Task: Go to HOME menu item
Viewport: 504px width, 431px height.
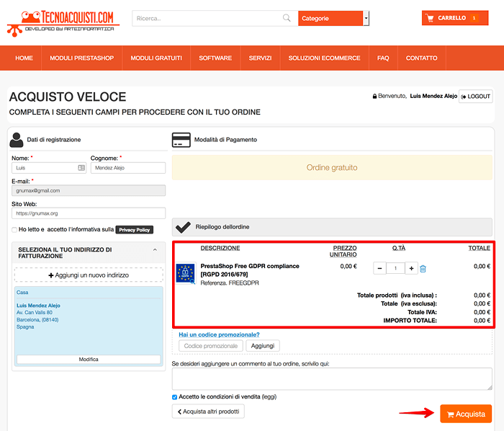Action: pyautogui.click(x=24, y=58)
